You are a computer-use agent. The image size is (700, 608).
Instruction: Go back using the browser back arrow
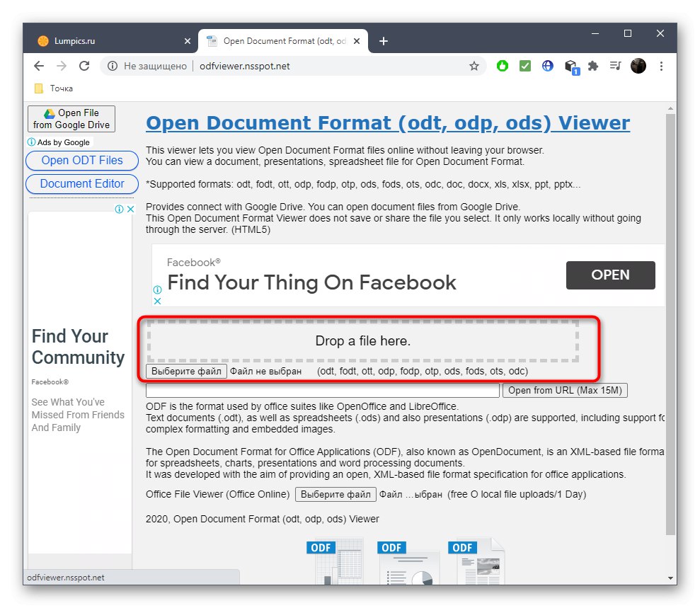[39, 66]
